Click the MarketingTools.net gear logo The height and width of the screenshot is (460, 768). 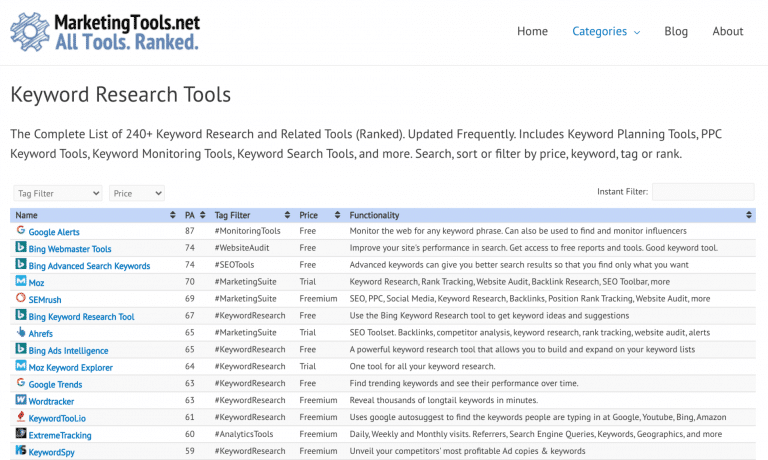coord(30,32)
